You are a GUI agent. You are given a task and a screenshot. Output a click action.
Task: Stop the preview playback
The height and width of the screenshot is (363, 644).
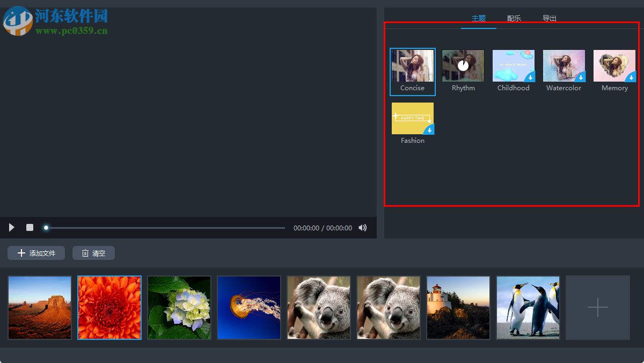[30, 228]
